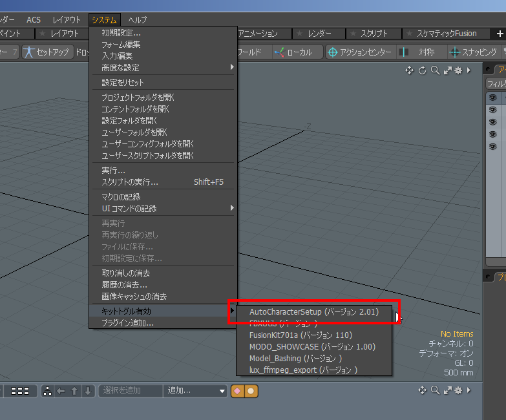Switch to the レンダー layout tab
This screenshot has width=506, height=420.
pyautogui.click(x=319, y=34)
